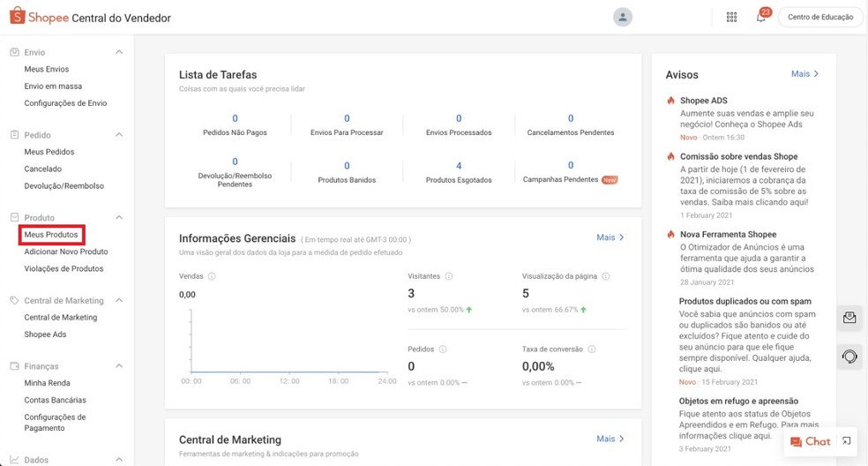Click the Dados chart icon
This screenshot has height=466, width=868.
(x=14, y=459)
